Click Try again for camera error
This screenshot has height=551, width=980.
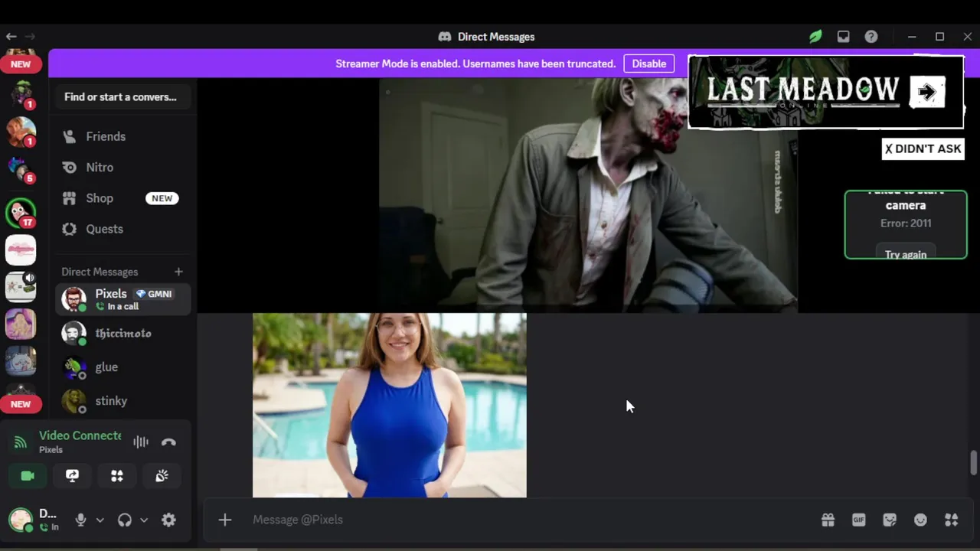[906, 253]
